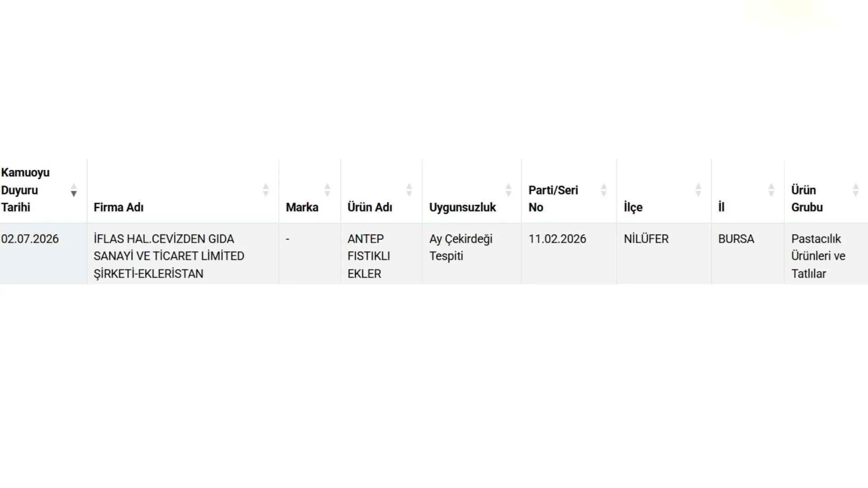Click sort arrows for Parti/Seri No
The image size is (868, 488).
point(604,190)
